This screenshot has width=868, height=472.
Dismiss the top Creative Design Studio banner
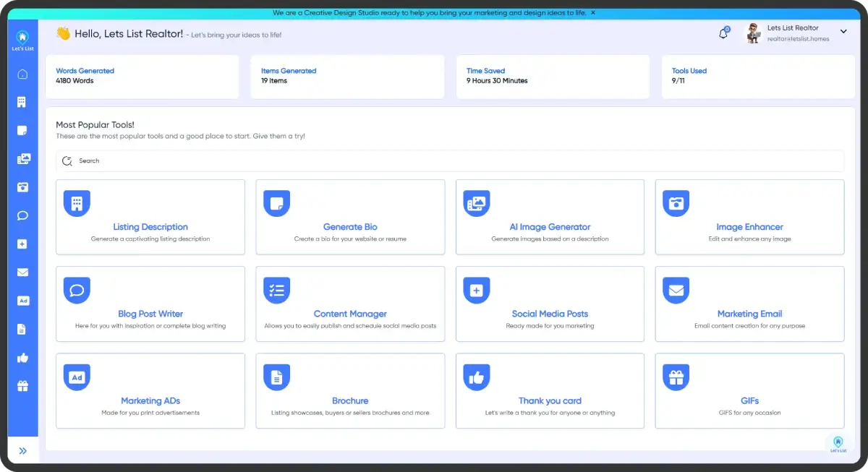[593, 13]
